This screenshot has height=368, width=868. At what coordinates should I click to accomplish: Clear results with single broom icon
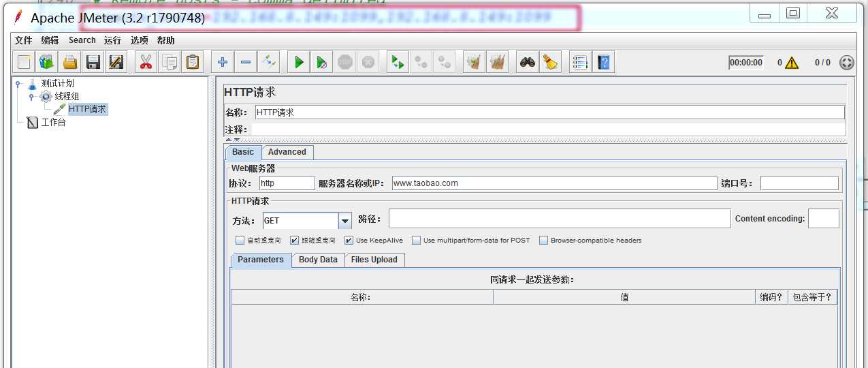coord(474,63)
